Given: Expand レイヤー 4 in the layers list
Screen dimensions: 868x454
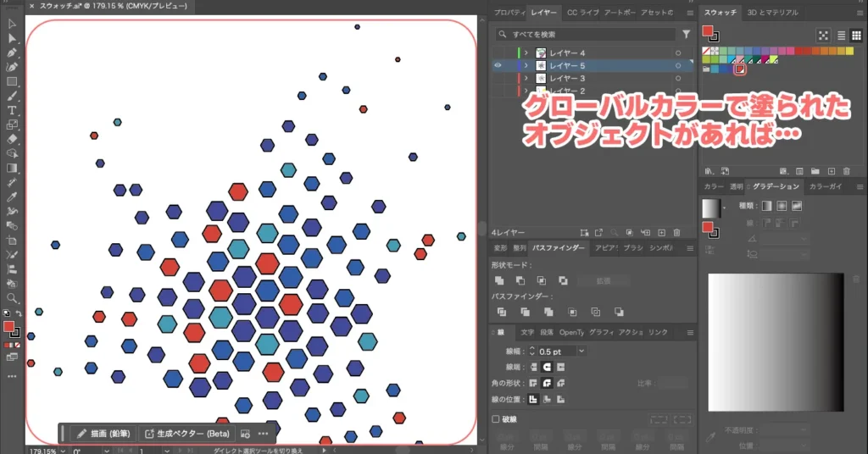Looking at the screenshot, I should coord(526,53).
